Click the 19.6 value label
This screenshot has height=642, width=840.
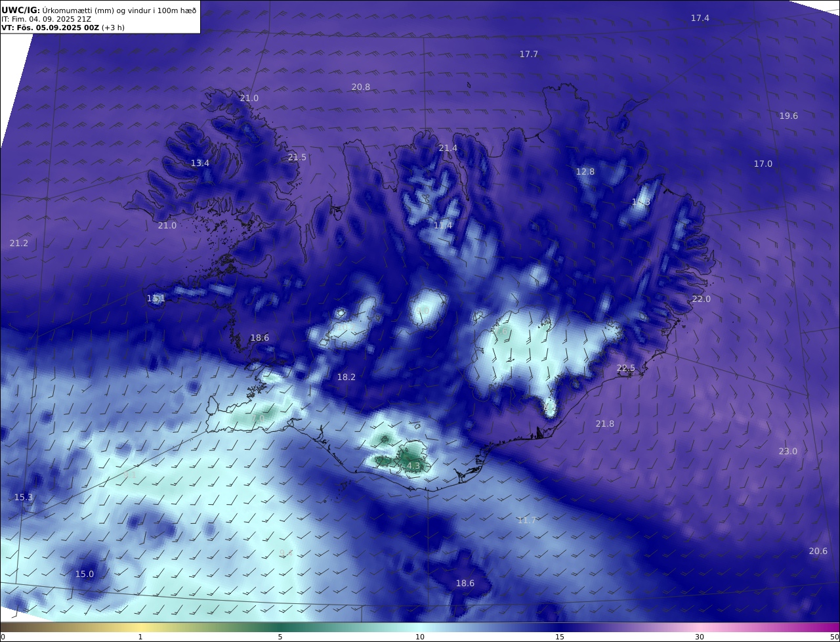[789, 116]
